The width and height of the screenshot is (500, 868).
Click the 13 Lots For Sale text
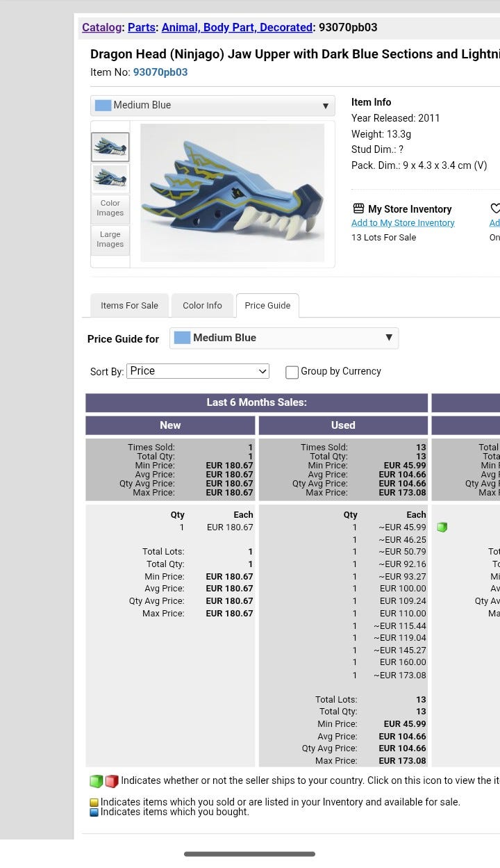coord(384,238)
